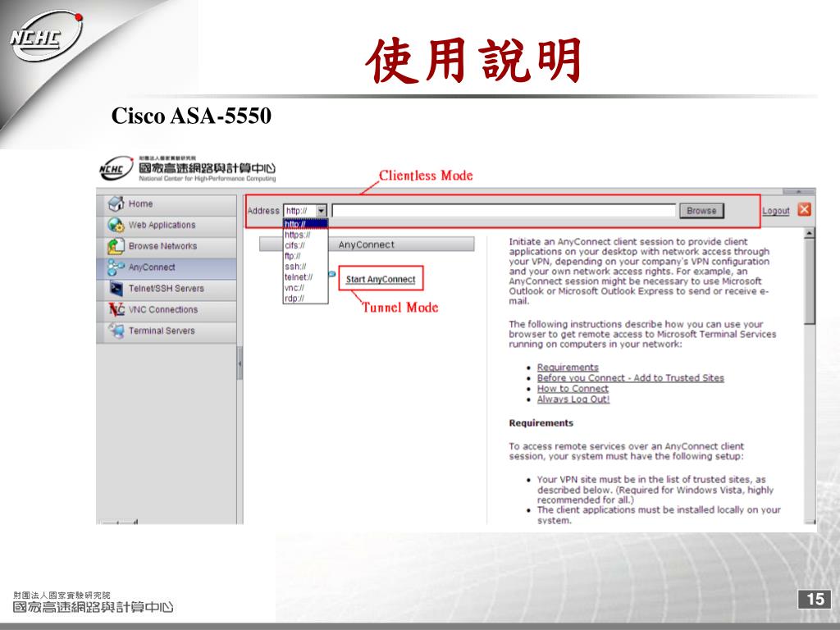Open VNC Connections in the sidebar
840x630 pixels.
[166, 309]
